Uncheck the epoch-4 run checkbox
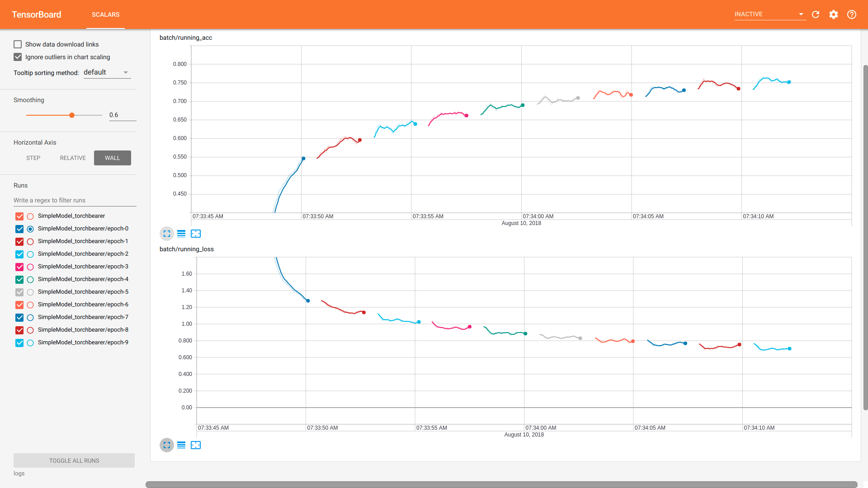 pos(19,280)
